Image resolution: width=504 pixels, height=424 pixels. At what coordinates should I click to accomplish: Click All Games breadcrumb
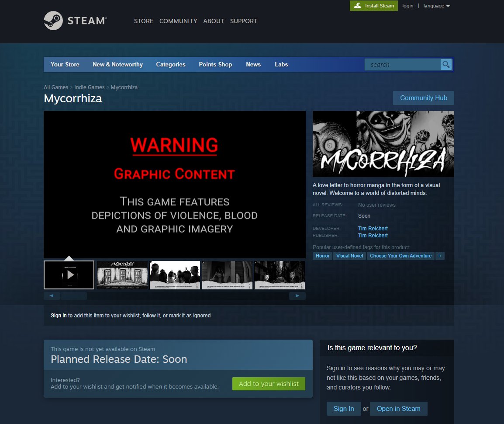coord(56,87)
